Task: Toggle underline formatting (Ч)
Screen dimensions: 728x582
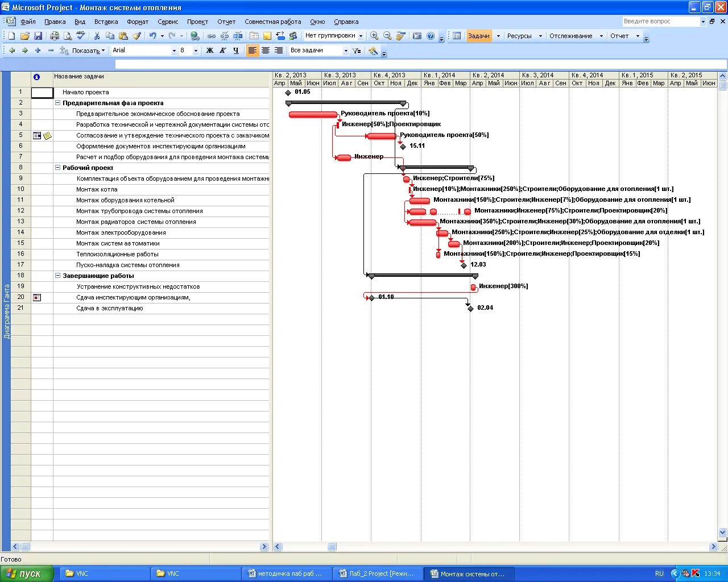Action: pos(236,51)
